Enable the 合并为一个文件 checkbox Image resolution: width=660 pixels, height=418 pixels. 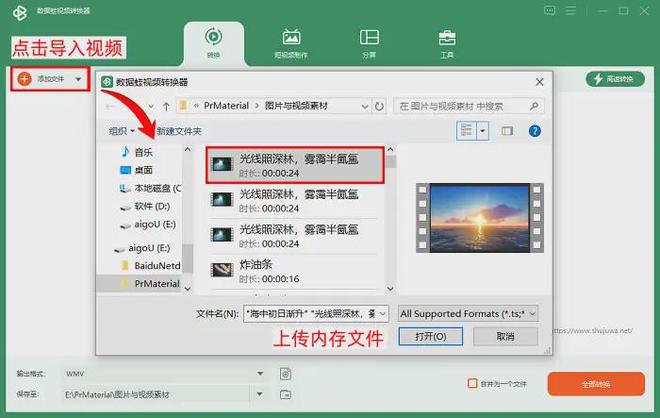pos(473,383)
